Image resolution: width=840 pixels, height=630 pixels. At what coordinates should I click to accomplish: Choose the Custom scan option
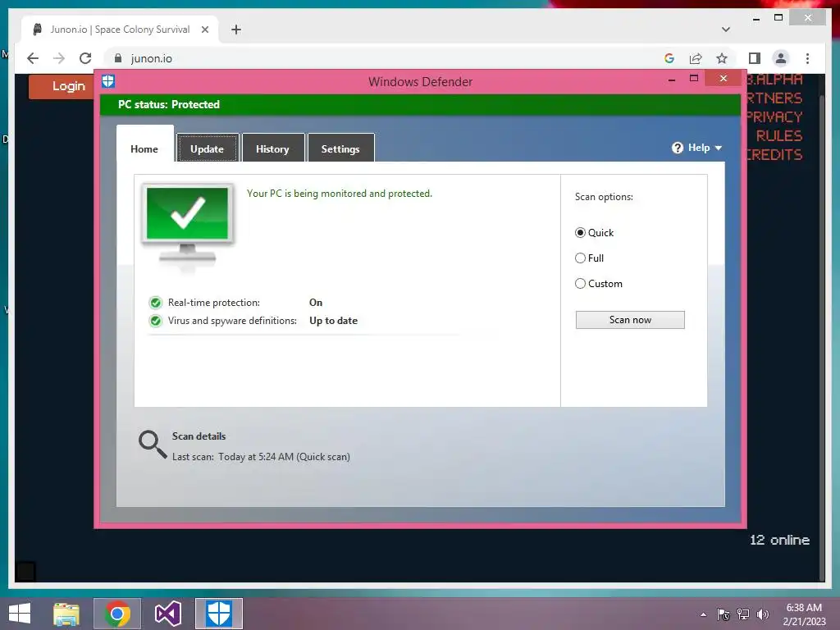tap(580, 283)
